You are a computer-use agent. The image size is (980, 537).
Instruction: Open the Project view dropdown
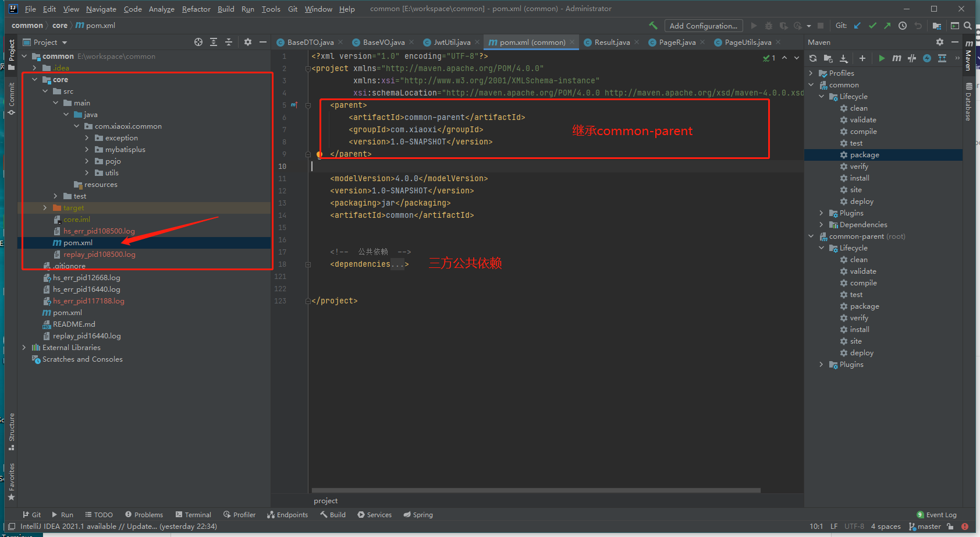[x=65, y=43]
